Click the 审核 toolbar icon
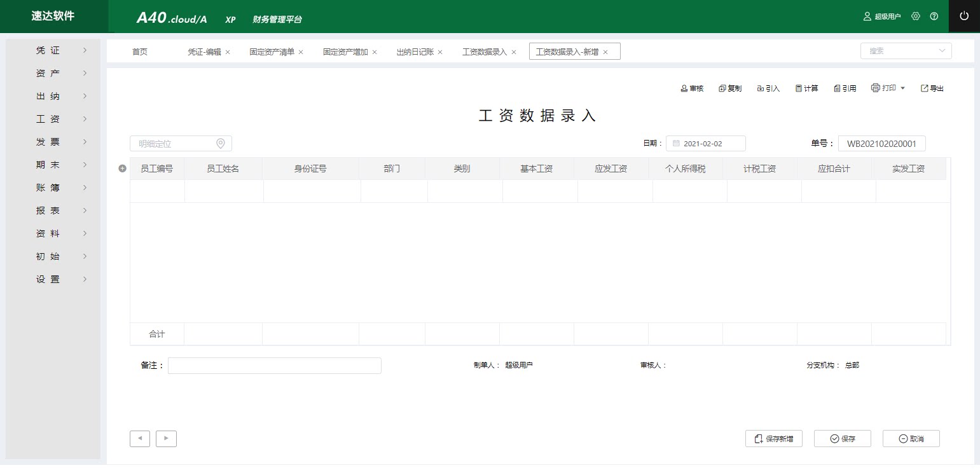Viewport: 980px width, 470px height. [x=684, y=88]
